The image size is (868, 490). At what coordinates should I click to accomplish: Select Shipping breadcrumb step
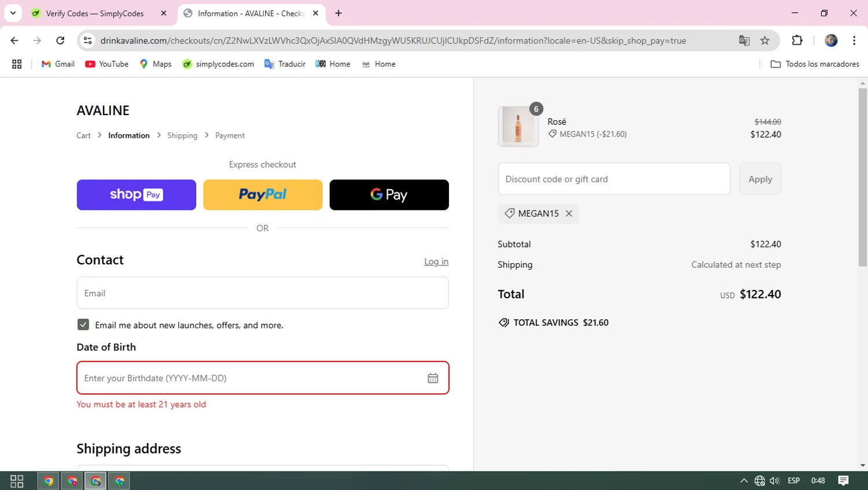(182, 135)
